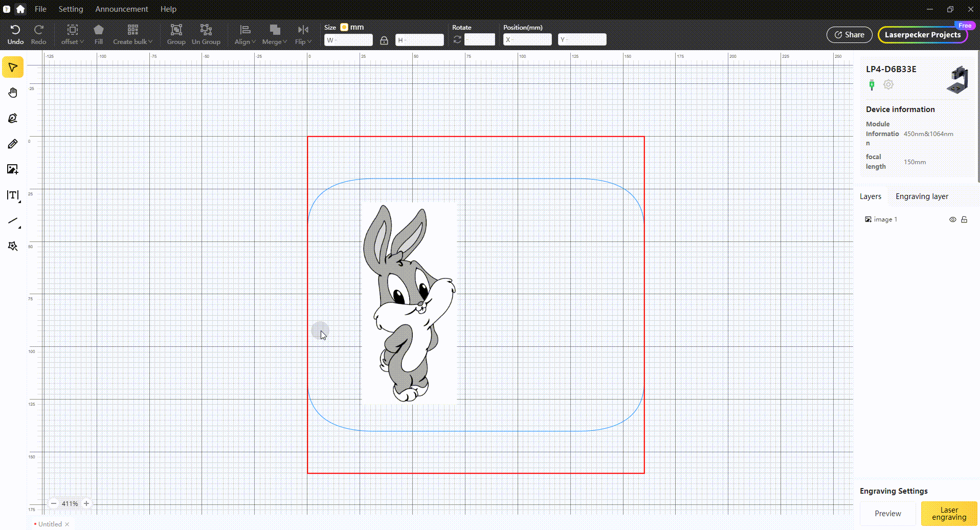Switch to Engraving layer tab

pos(922,196)
